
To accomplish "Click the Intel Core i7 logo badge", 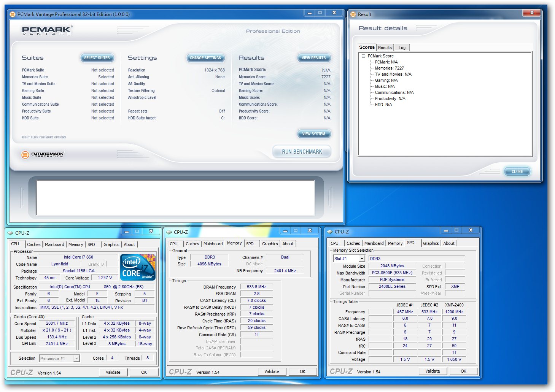I will point(138,267).
